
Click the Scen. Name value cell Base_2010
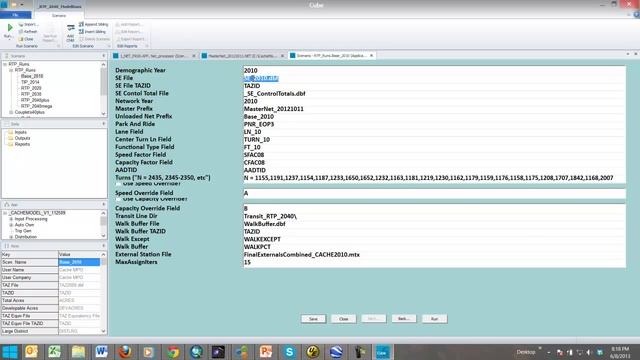tap(79, 262)
